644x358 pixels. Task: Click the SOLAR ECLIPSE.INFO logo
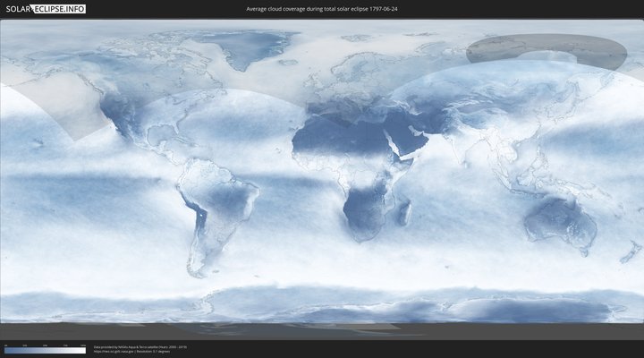tap(45, 8)
